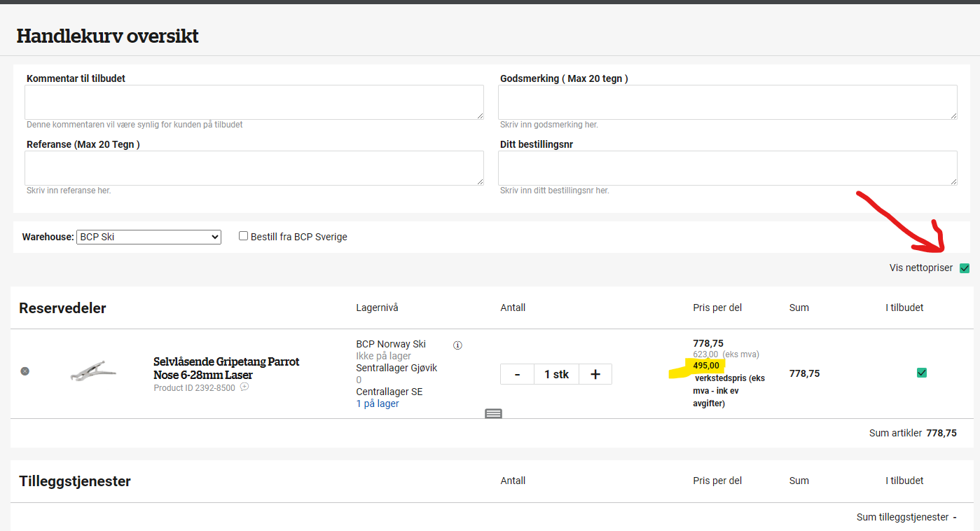Click the Kommentar til tilbudet text area
Viewport: 980px width, 531px height.
(x=254, y=102)
